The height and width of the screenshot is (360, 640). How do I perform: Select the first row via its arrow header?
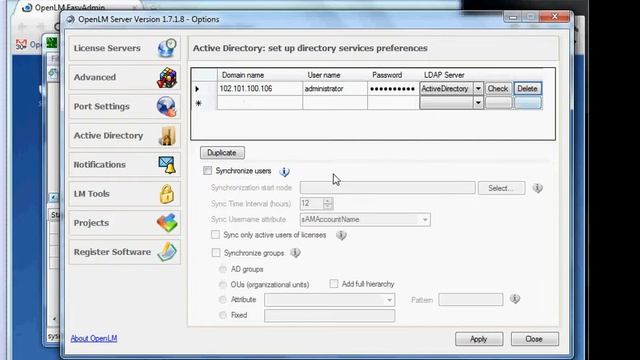[204, 89]
